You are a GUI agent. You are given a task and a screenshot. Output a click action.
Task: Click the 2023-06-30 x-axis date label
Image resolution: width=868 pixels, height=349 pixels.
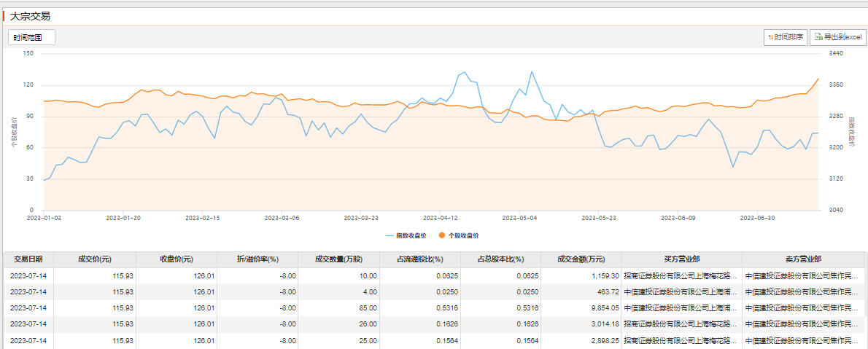tap(757, 218)
